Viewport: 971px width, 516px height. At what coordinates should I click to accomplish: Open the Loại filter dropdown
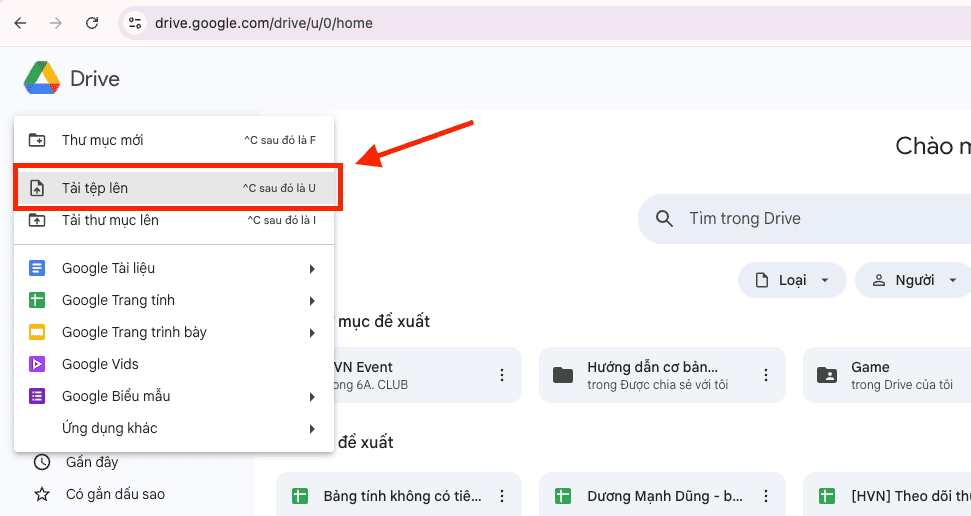pyautogui.click(x=792, y=280)
